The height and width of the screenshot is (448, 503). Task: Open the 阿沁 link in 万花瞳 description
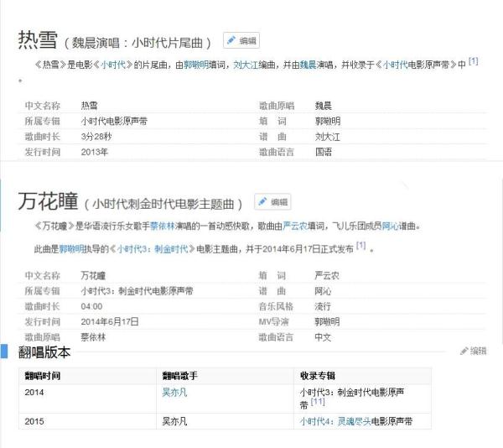(390, 226)
